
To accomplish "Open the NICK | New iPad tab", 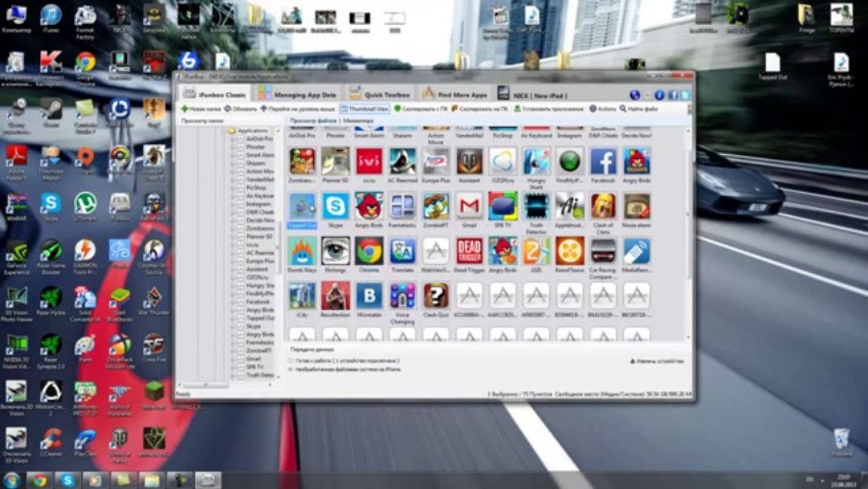I will tap(533, 94).
